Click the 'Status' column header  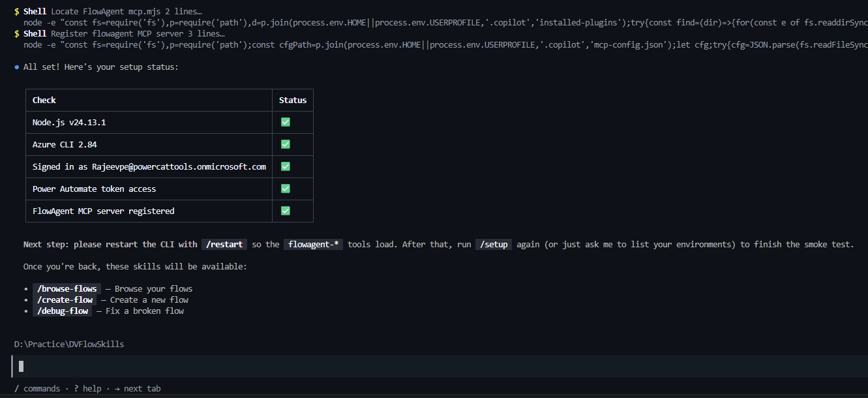tap(293, 100)
